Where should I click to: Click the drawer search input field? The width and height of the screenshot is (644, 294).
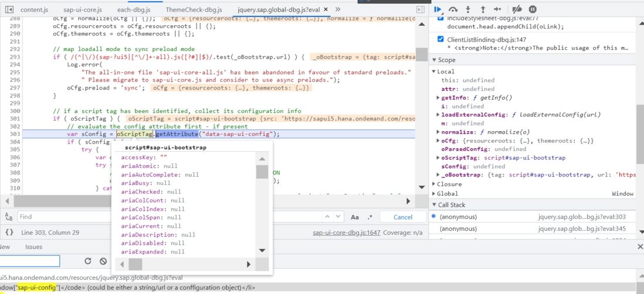point(29,261)
